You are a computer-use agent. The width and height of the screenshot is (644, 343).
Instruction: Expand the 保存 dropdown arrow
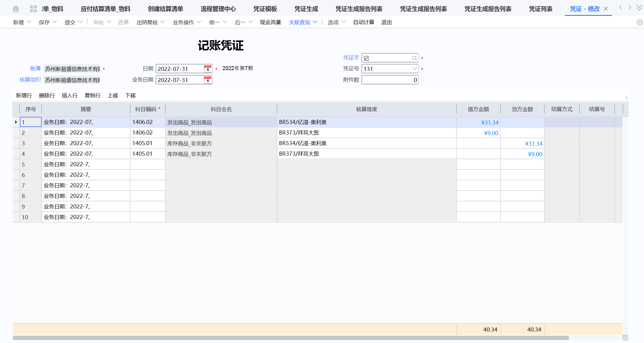[x=55, y=22]
